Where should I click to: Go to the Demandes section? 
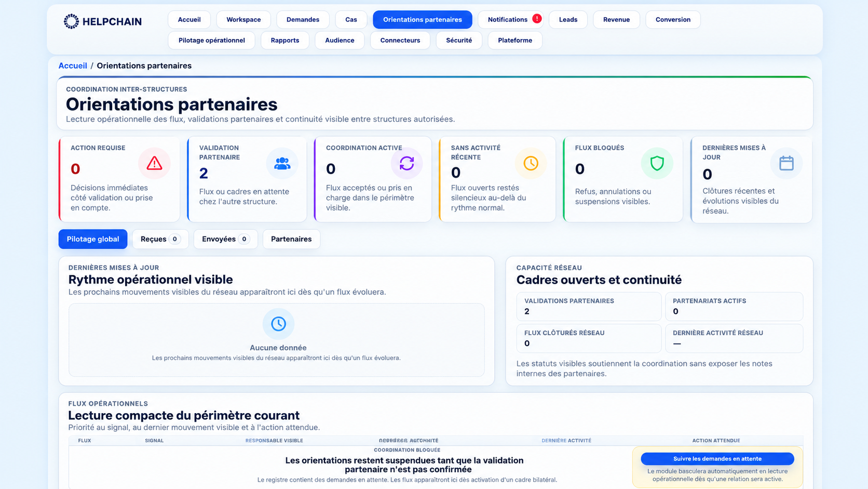[303, 20]
